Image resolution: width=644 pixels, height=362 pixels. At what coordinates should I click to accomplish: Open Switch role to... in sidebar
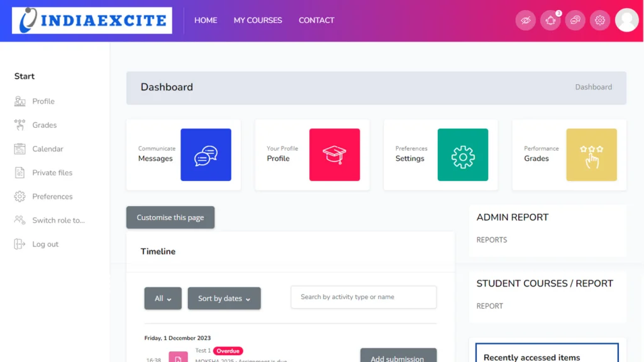[x=58, y=221]
